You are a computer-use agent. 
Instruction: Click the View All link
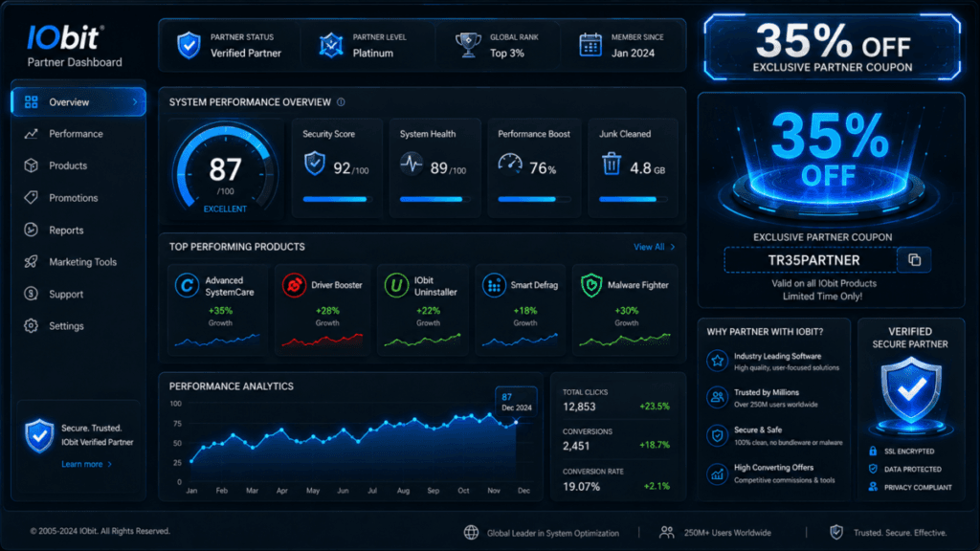[x=654, y=247]
